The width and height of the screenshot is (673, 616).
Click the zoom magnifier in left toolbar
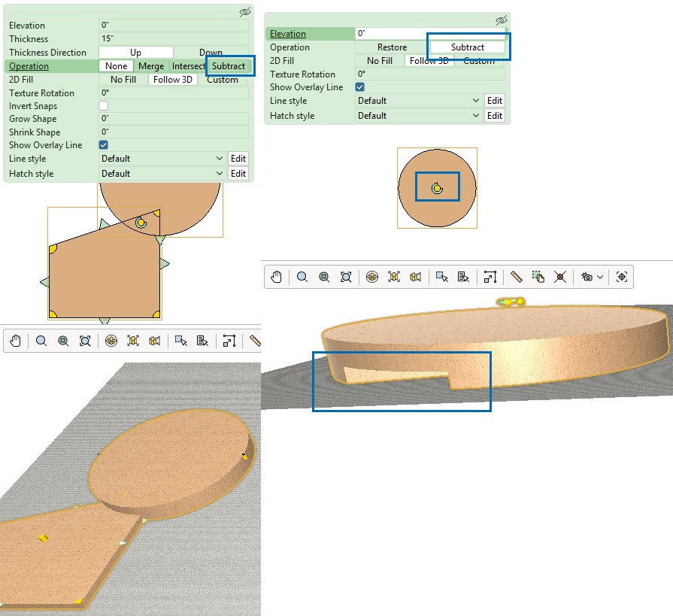[x=41, y=341]
